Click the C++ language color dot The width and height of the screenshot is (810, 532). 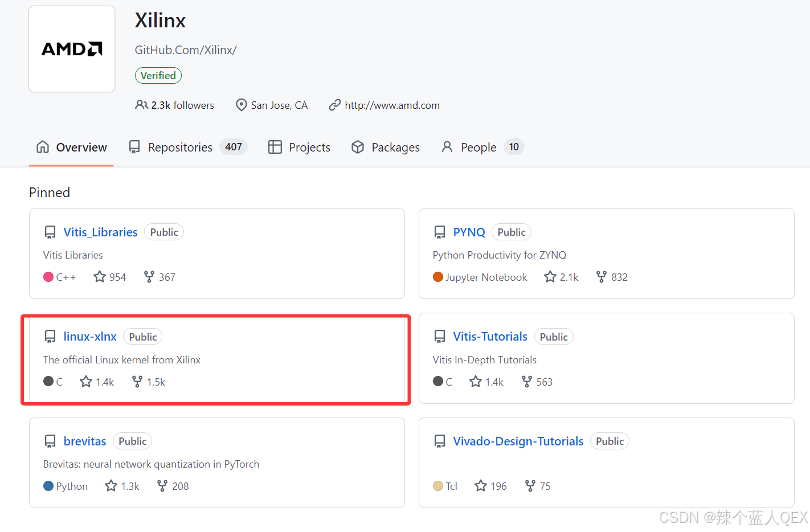(x=48, y=277)
